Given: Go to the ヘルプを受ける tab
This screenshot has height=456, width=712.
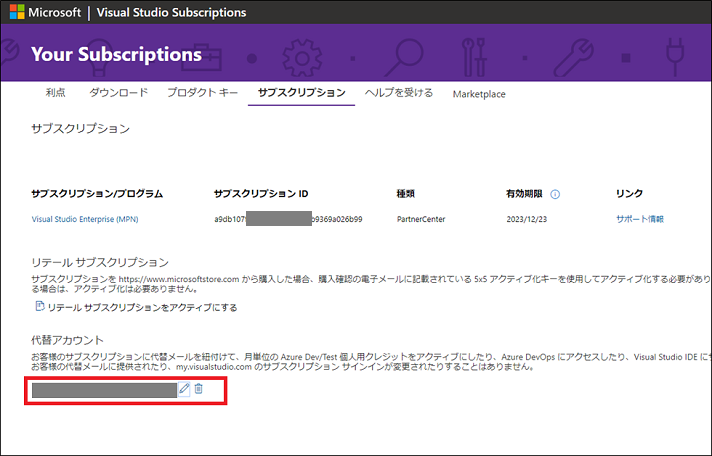Looking at the screenshot, I should coord(399,93).
